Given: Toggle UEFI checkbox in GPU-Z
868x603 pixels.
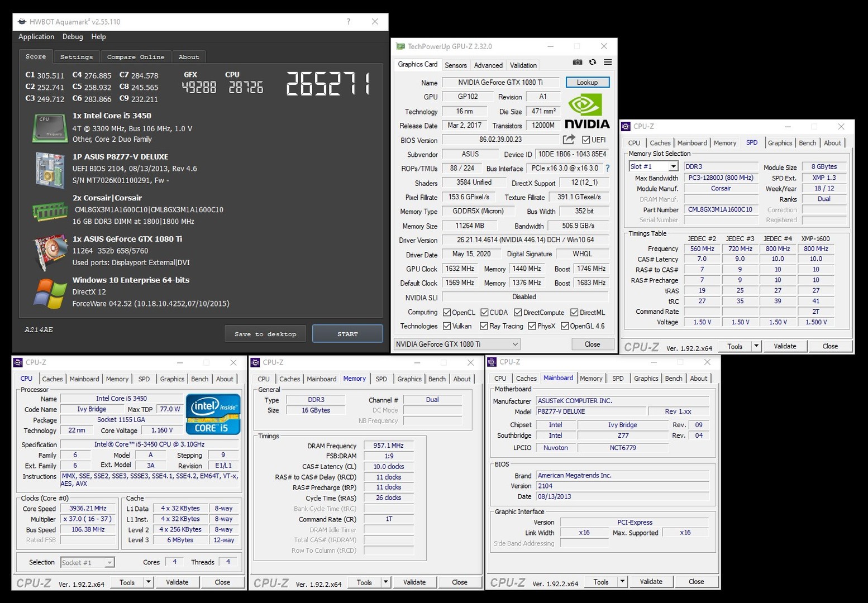Looking at the screenshot, I should pyautogui.click(x=586, y=140).
